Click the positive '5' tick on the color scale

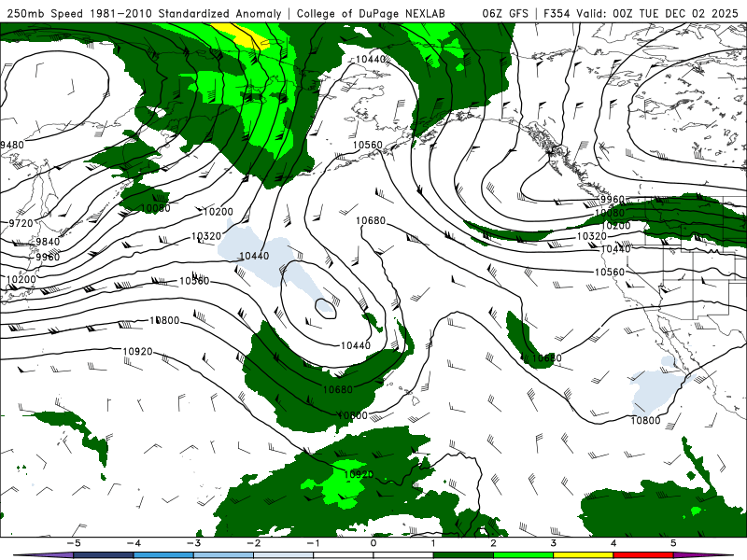point(673,543)
